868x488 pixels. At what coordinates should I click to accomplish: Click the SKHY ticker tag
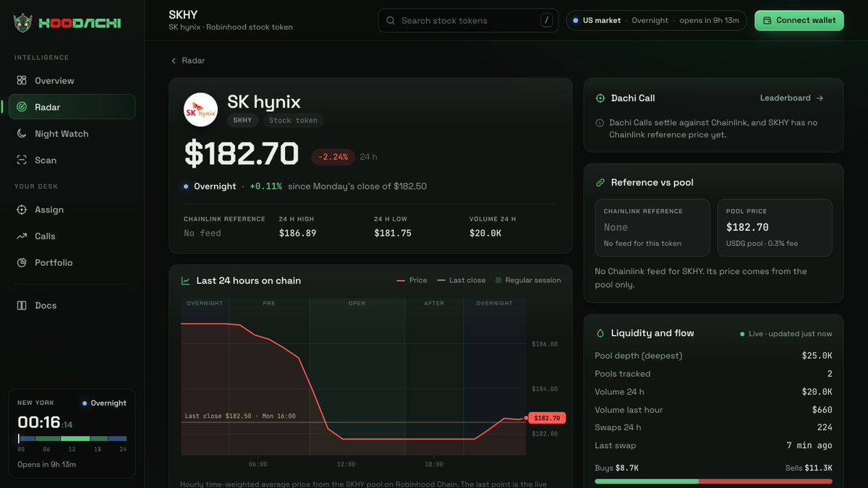click(x=242, y=121)
